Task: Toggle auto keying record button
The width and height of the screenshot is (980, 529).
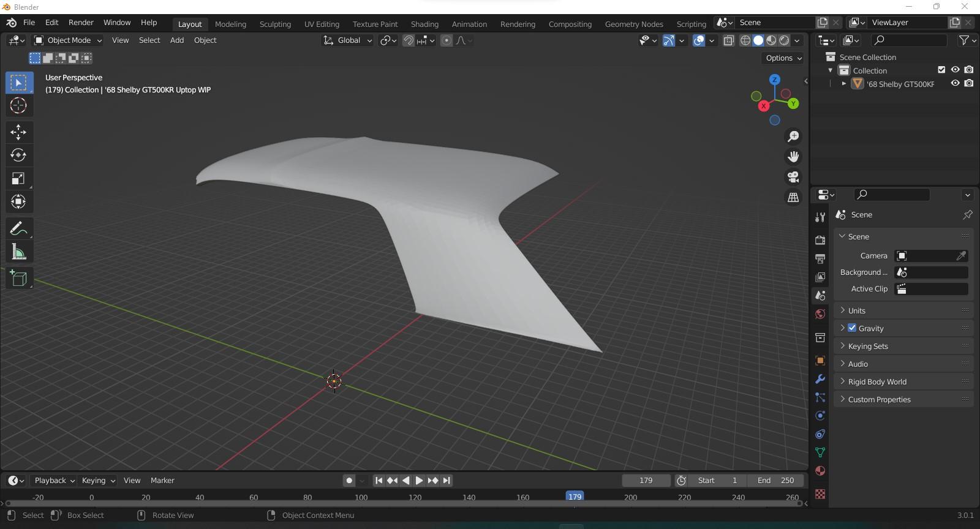Action: point(349,481)
